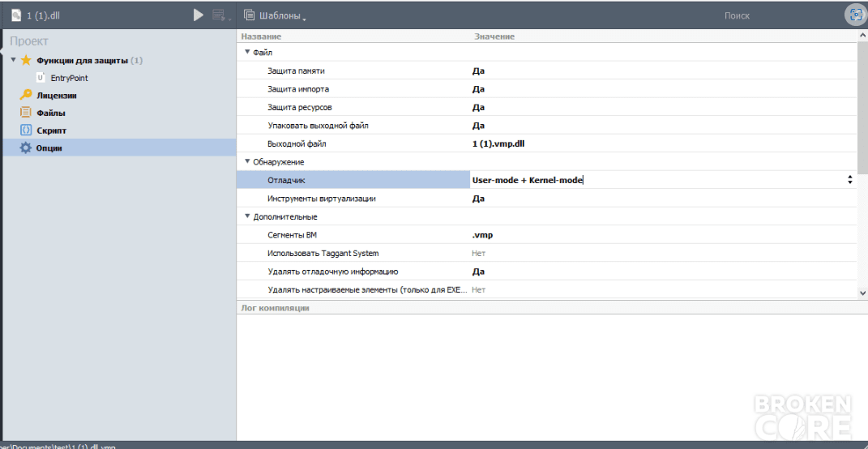Click the Значение column header

[x=494, y=36]
